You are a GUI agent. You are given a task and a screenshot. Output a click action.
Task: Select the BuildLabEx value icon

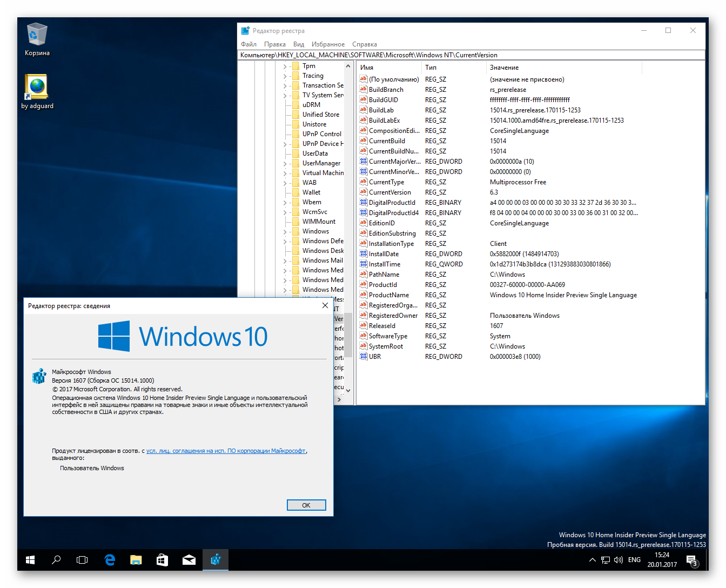(x=364, y=120)
